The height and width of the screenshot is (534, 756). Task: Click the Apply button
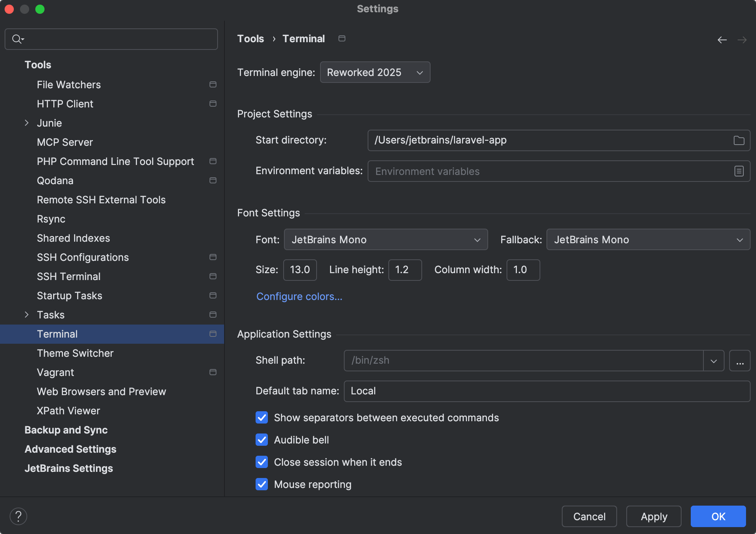pos(654,516)
